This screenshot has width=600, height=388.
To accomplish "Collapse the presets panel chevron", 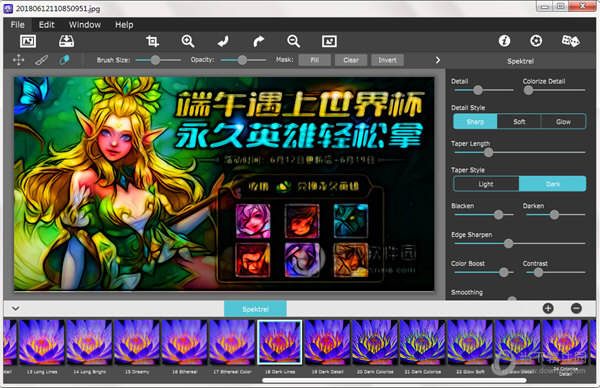I will coord(16,308).
